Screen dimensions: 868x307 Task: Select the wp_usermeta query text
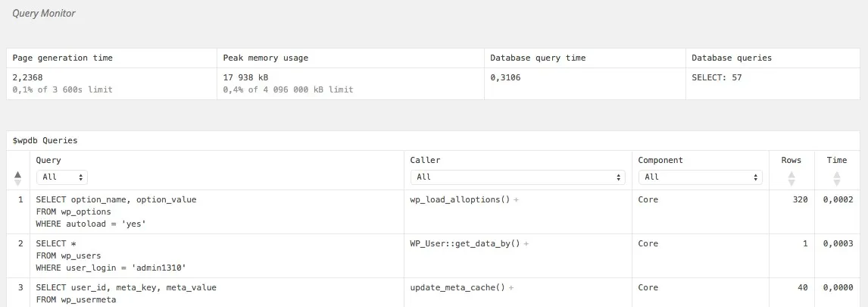[x=126, y=293]
